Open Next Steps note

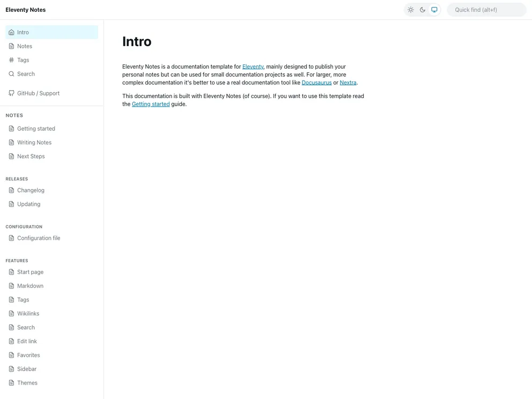click(x=52, y=157)
